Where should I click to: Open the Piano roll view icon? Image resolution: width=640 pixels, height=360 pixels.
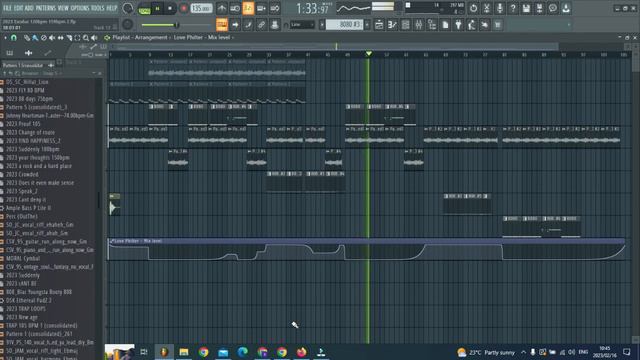tap(392, 25)
